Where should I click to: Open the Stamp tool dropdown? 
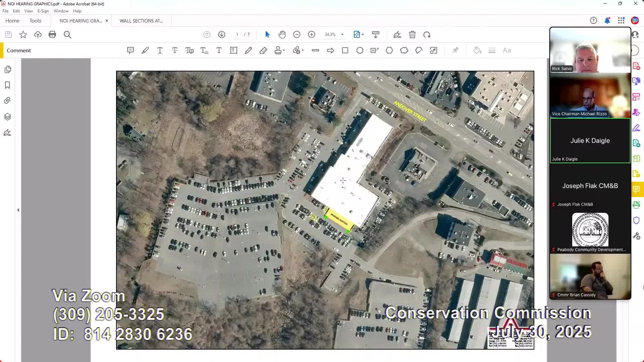pos(280,51)
